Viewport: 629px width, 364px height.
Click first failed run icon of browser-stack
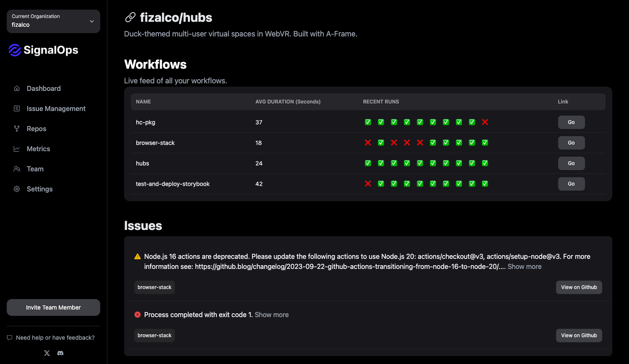368,142
